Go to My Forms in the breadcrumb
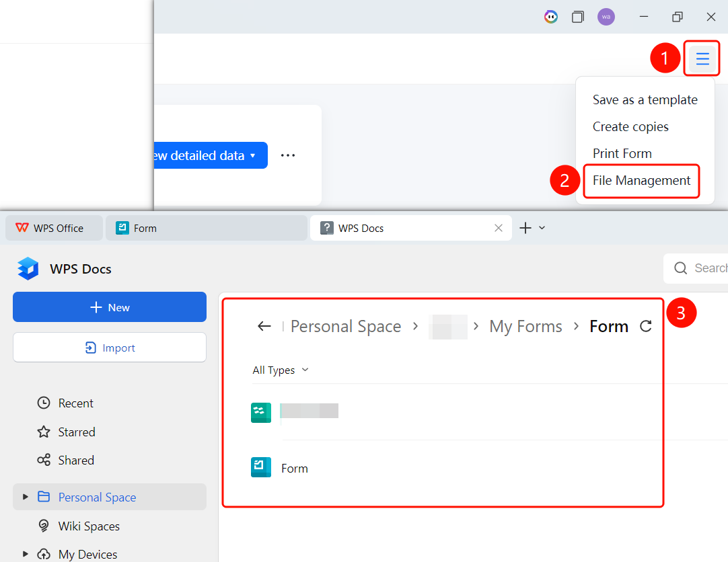 (525, 327)
